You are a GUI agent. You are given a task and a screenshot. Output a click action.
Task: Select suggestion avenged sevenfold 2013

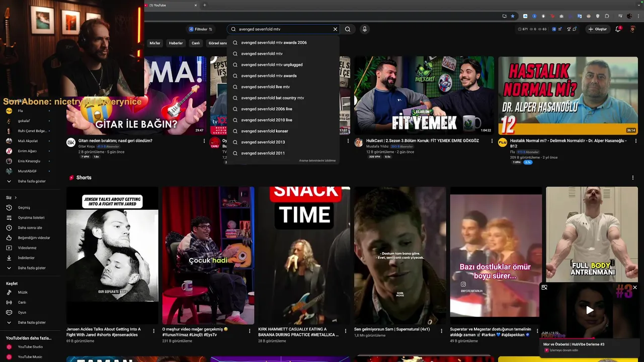283,142
